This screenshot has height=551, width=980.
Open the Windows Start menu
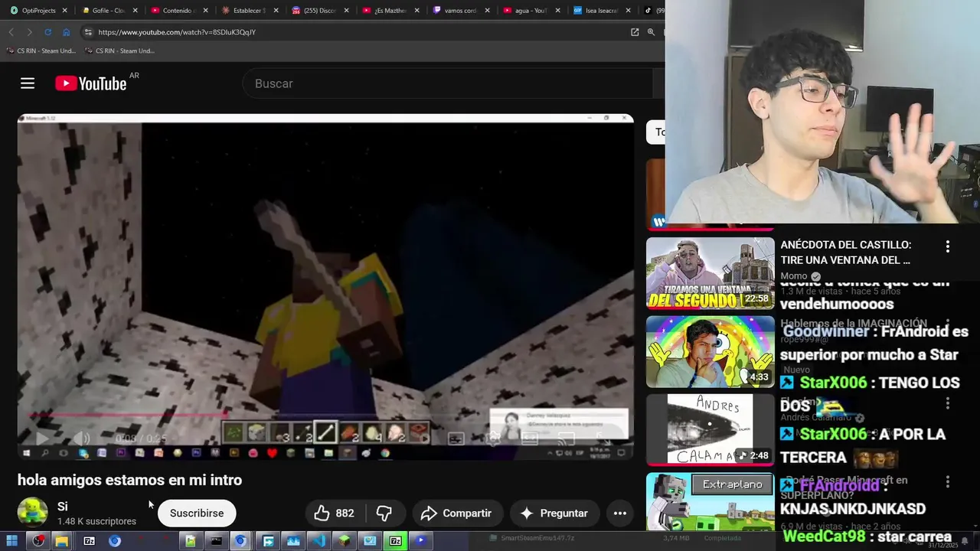click(12, 541)
